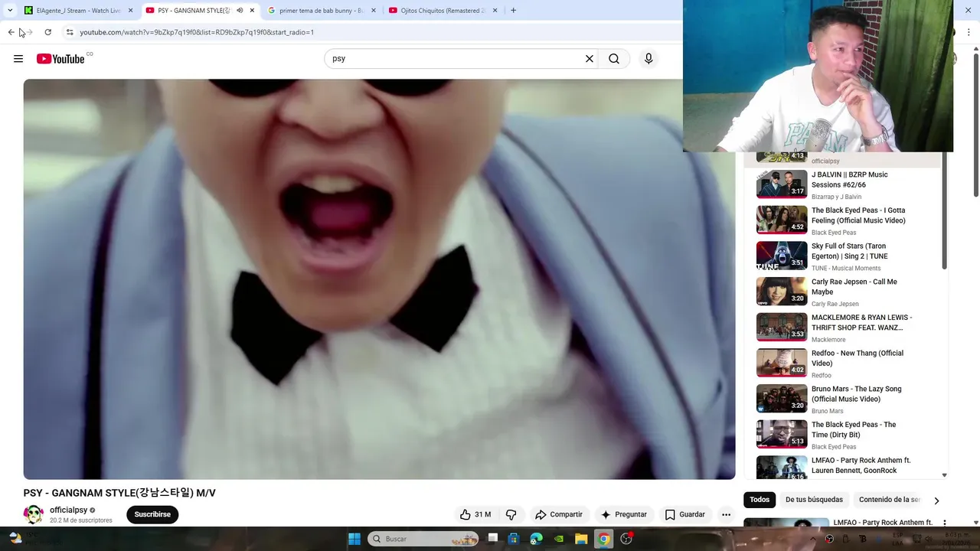Image resolution: width=980 pixels, height=551 pixels.
Task: Open NVIDIA app from taskbar
Action: tap(559, 539)
